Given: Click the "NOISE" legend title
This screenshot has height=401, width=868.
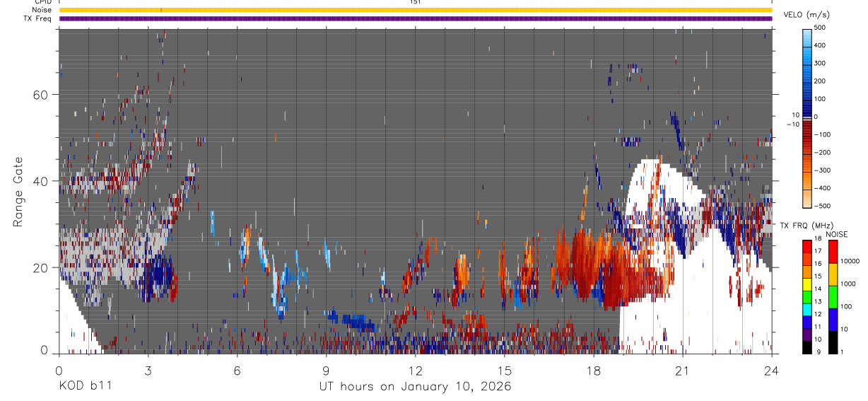Looking at the screenshot, I should pyautogui.click(x=835, y=234).
